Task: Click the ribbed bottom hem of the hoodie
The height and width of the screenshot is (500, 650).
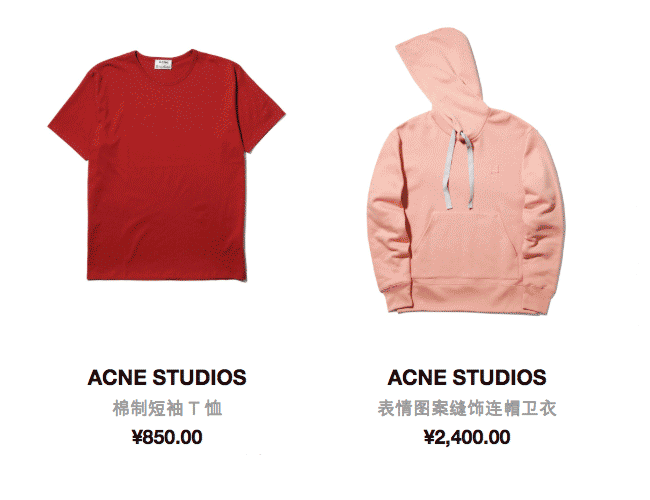Action: pyautogui.click(x=466, y=295)
